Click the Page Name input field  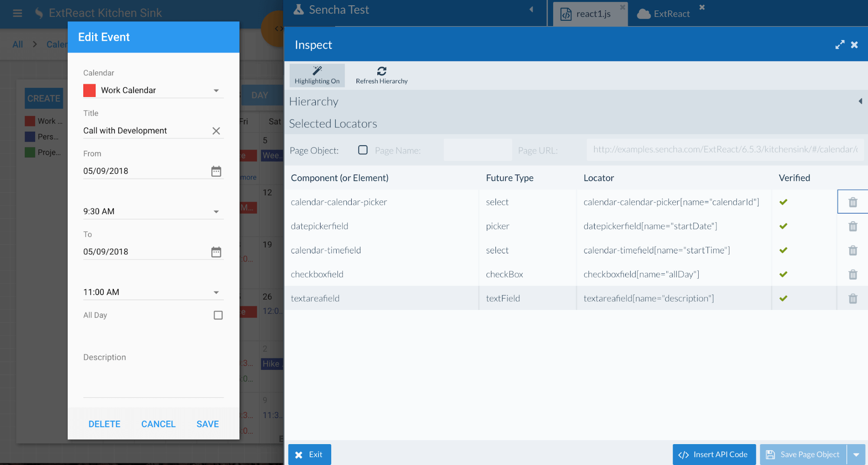pos(478,150)
